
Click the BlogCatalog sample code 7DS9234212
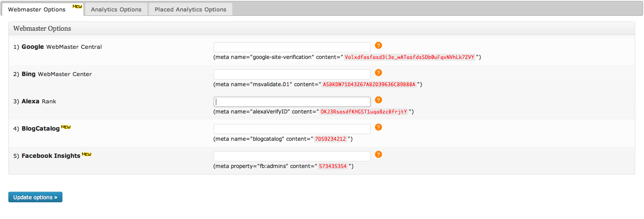(331, 139)
